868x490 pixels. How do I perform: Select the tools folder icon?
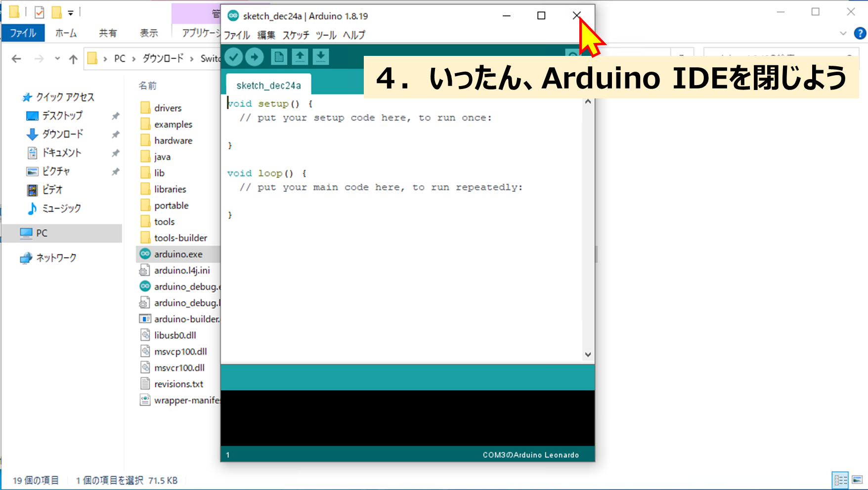145,222
